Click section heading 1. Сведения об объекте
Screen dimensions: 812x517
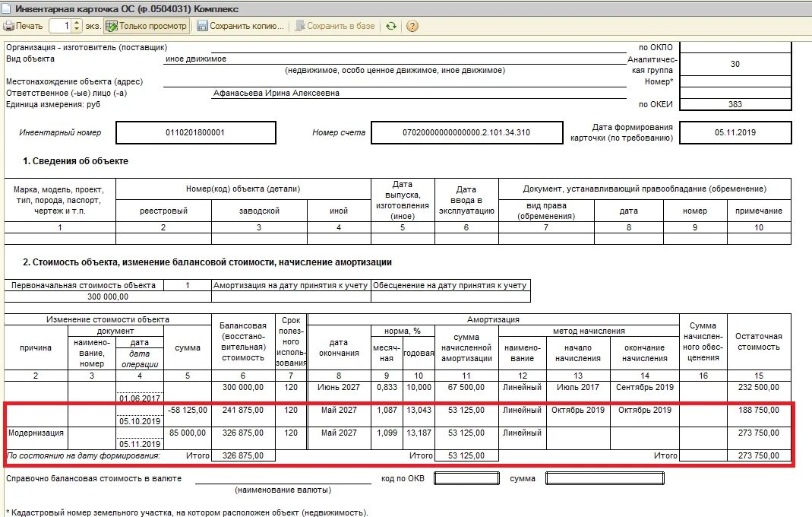coord(75,161)
